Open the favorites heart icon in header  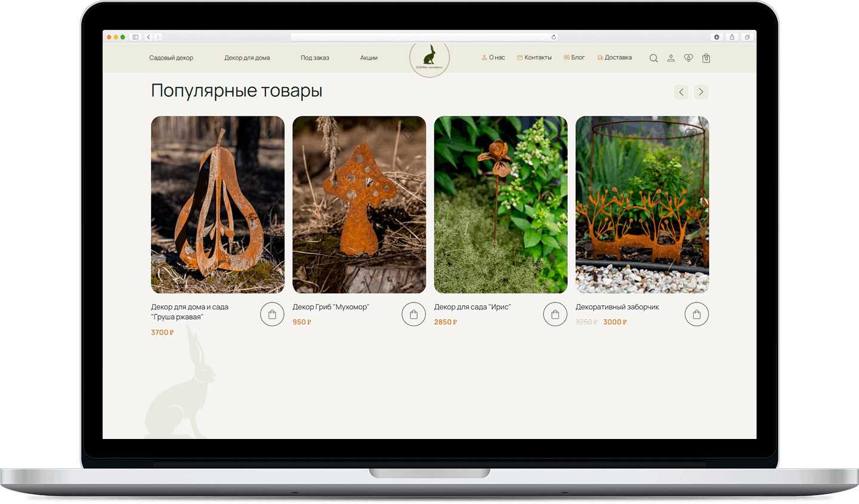click(688, 58)
